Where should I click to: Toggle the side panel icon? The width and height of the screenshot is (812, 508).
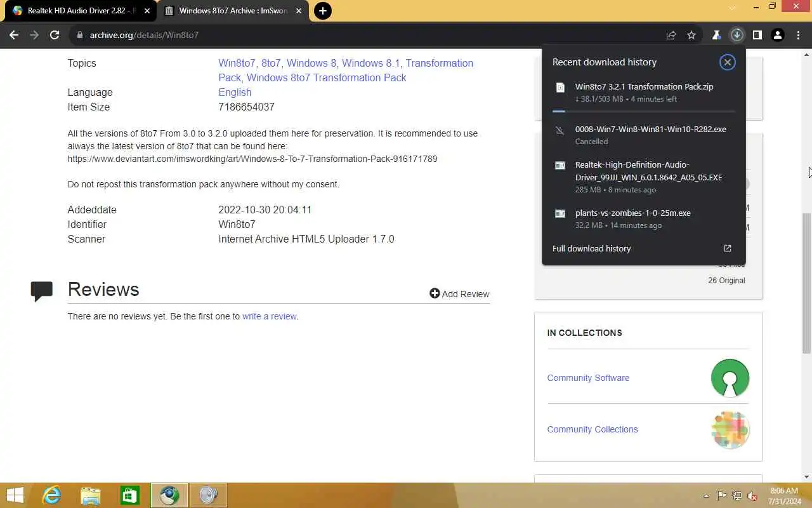[x=757, y=35]
